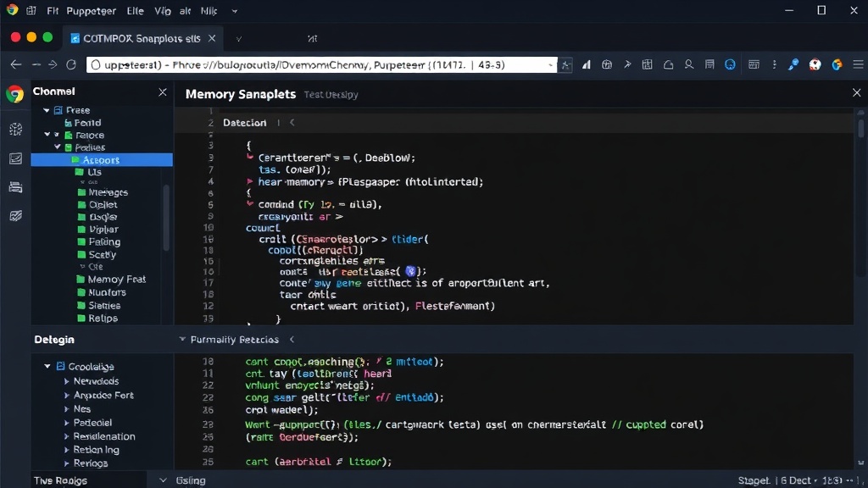The image size is (868, 488).
Task: Click the chevron beside Datecion header
Action: pos(292,123)
